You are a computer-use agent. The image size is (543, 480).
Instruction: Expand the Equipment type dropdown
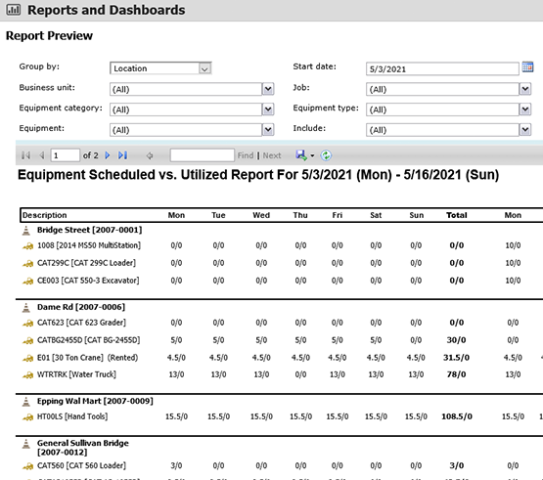pos(525,110)
